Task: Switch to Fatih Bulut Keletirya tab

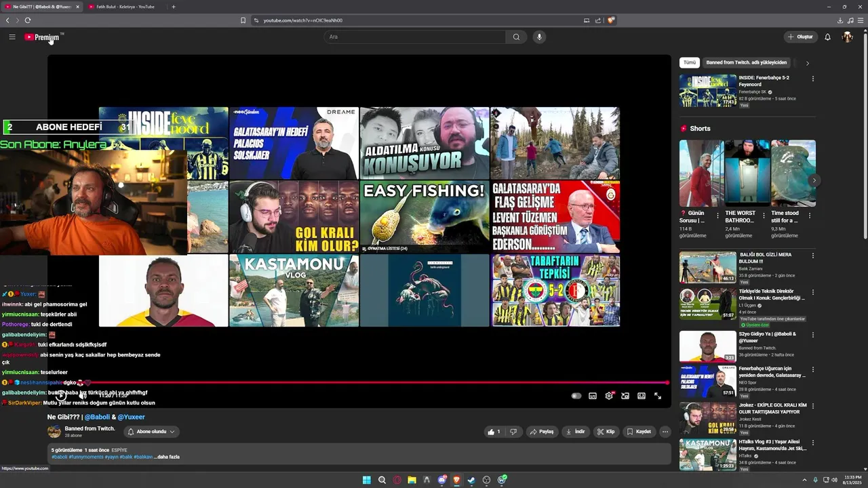Action: coord(125,7)
